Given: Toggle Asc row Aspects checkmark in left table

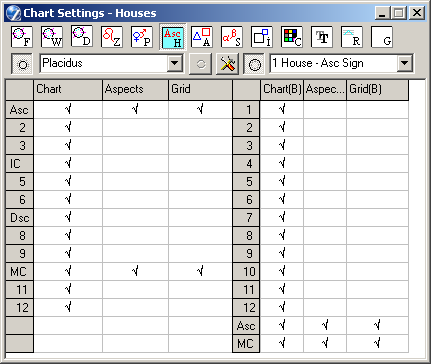Looking at the screenshot, I should 135,109.
